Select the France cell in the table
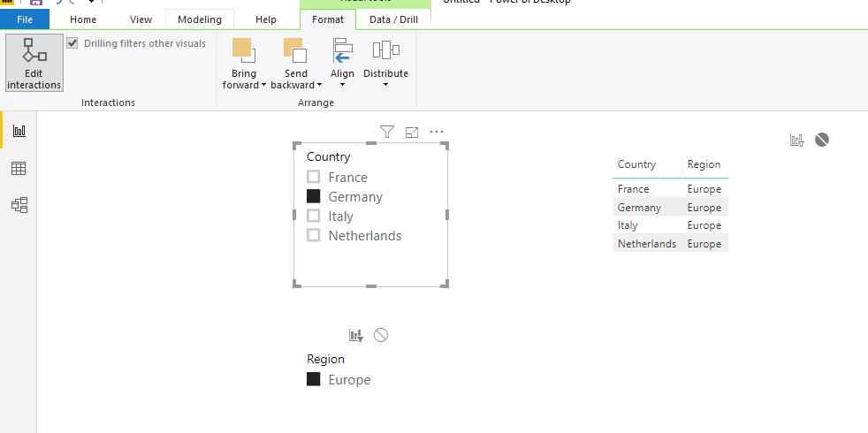Viewport: 868px width, 433px height. coord(633,189)
